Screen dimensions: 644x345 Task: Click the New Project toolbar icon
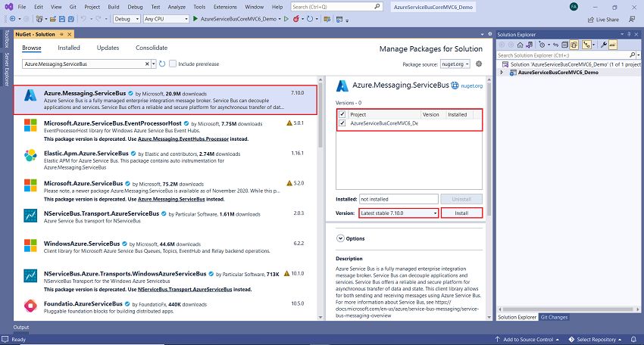(x=39, y=19)
